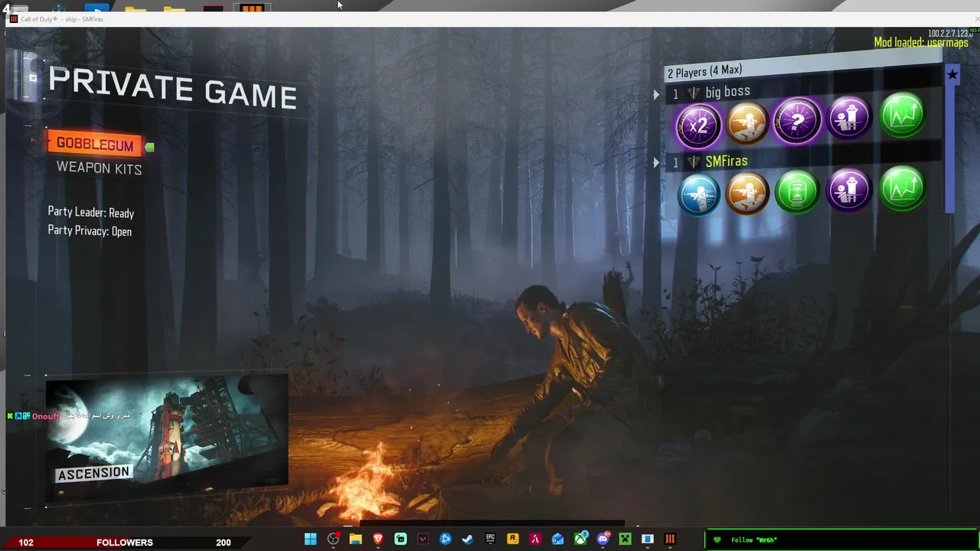
Task: Select the SMFiras player row
Action: pyautogui.click(x=804, y=159)
